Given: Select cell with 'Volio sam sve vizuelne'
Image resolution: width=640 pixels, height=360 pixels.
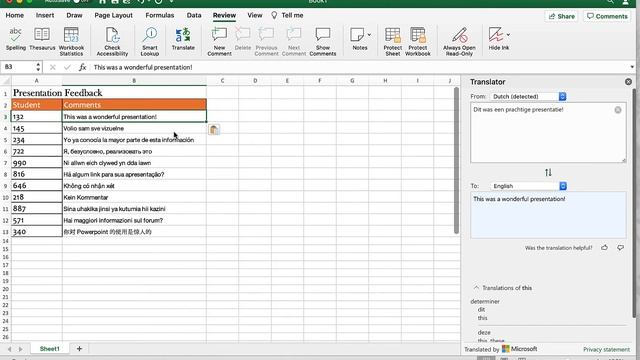Looking at the screenshot, I should 134,128.
